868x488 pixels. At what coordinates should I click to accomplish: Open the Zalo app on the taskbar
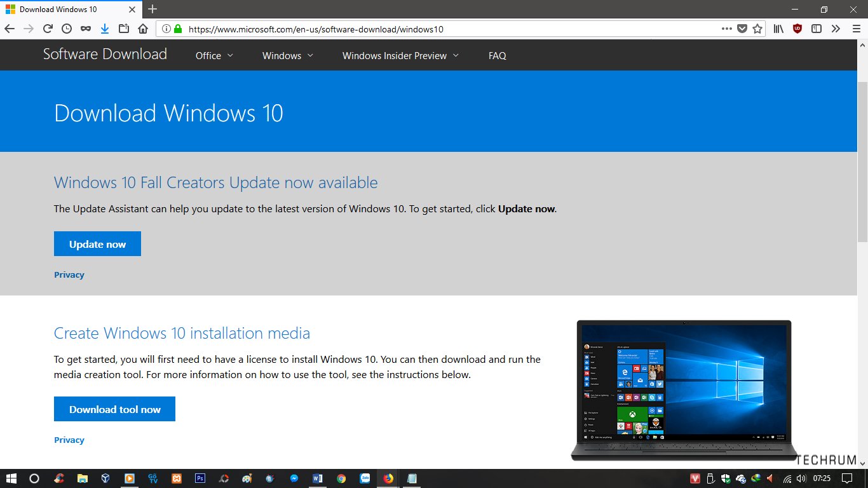(365, 478)
